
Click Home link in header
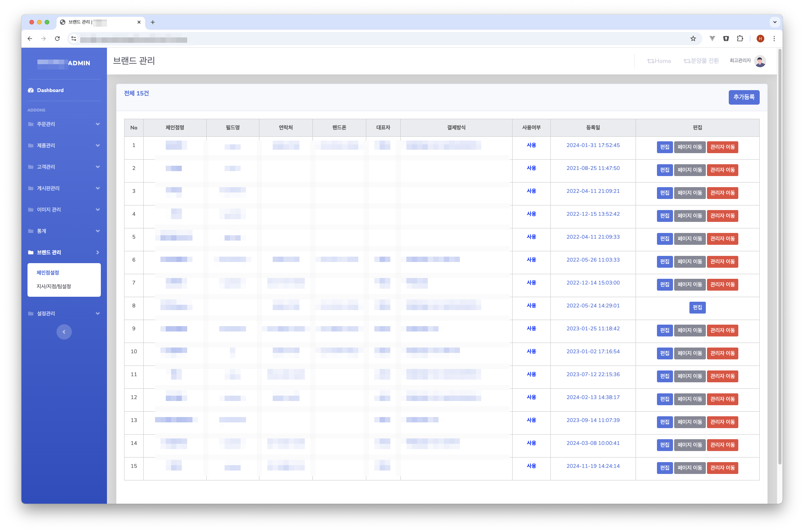point(659,61)
